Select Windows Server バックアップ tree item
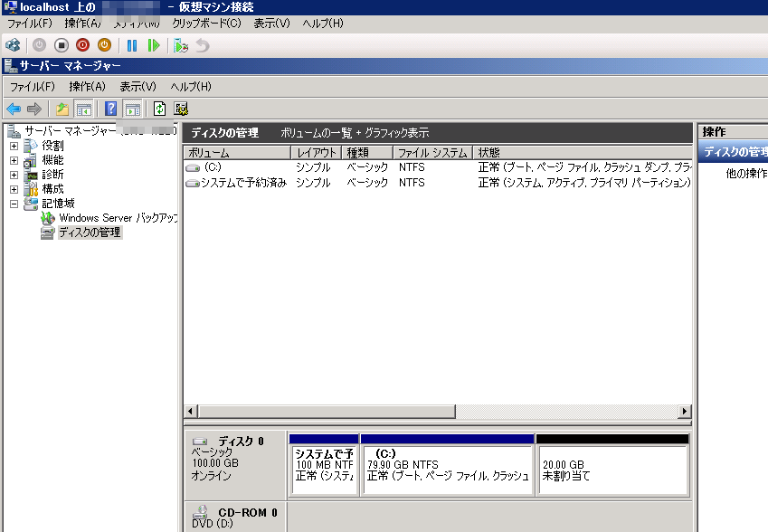The image size is (768, 532). tap(118, 218)
